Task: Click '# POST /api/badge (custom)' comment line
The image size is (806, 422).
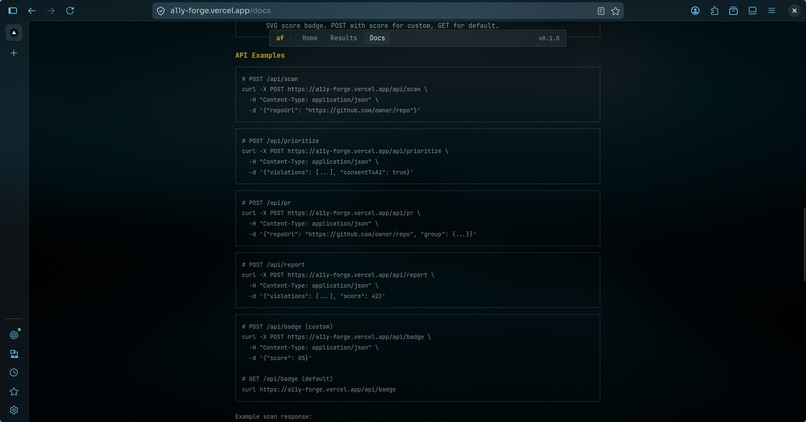Action: point(287,326)
